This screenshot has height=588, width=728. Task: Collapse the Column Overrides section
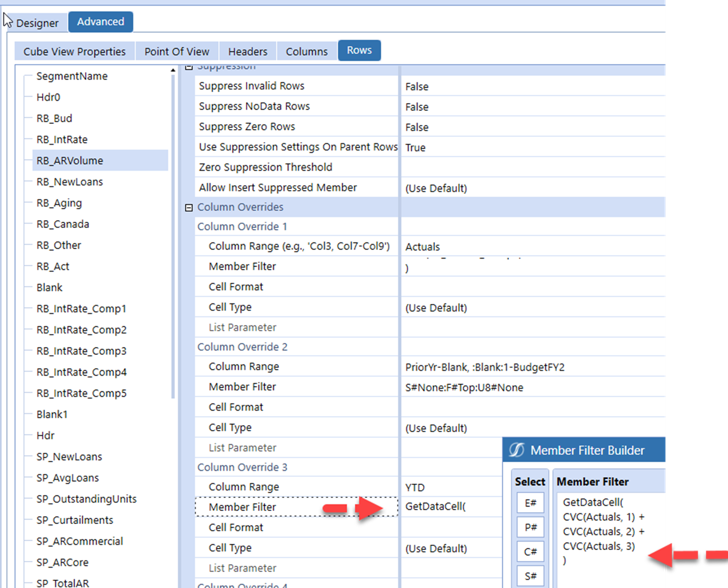click(188, 207)
